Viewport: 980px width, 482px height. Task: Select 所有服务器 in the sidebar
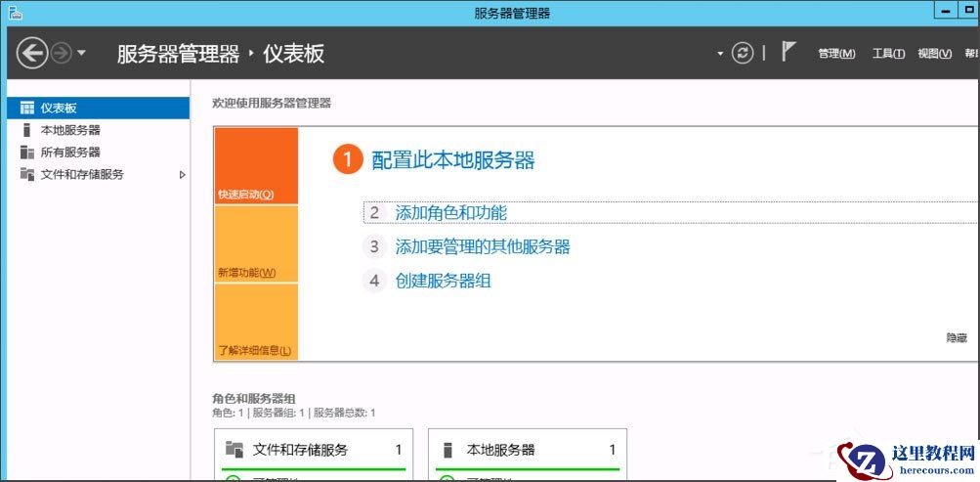coord(98,152)
